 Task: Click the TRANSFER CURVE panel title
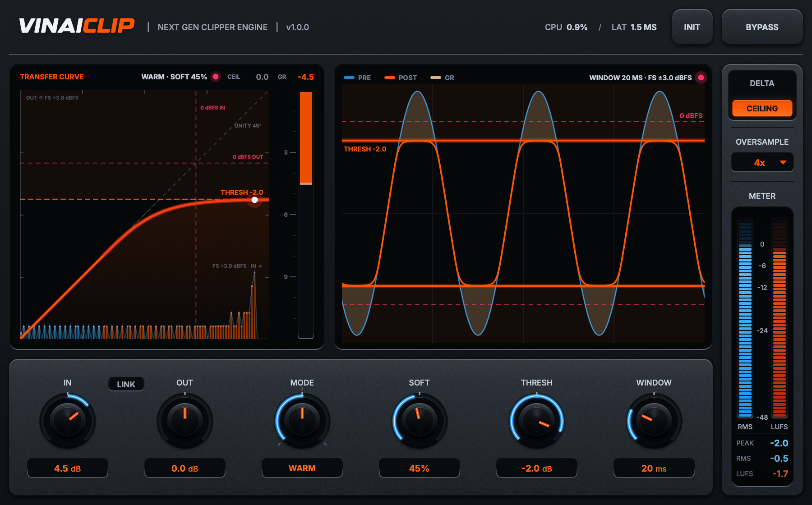52,77
